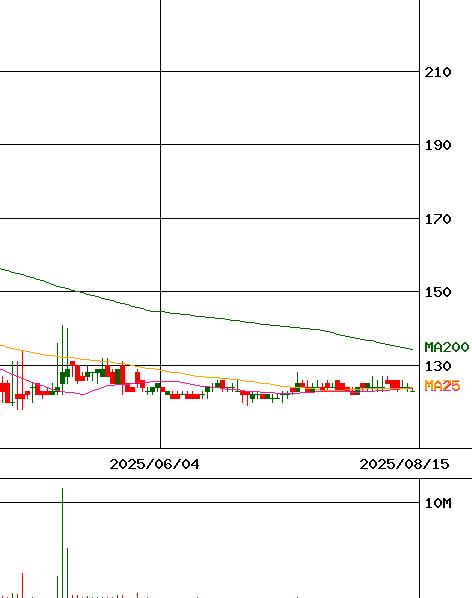
Task: Click the 170 price axis label
Action: click(x=438, y=219)
